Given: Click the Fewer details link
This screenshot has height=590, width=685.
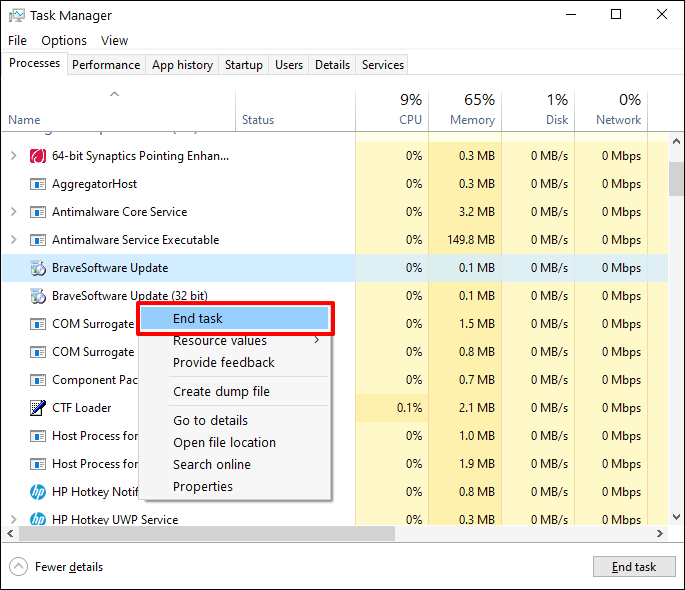Looking at the screenshot, I should point(69,567).
